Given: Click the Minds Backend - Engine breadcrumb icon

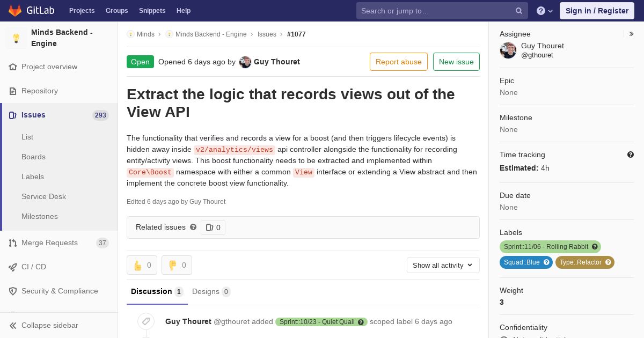Looking at the screenshot, I should pyautogui.click(x=169, y=34).
